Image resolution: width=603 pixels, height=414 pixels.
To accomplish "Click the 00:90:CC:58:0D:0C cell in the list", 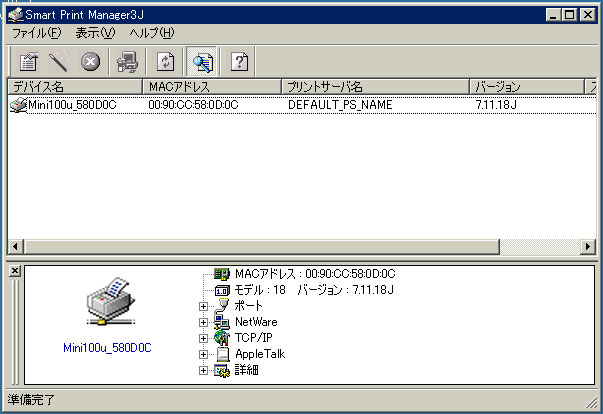I will pos(193,105).
